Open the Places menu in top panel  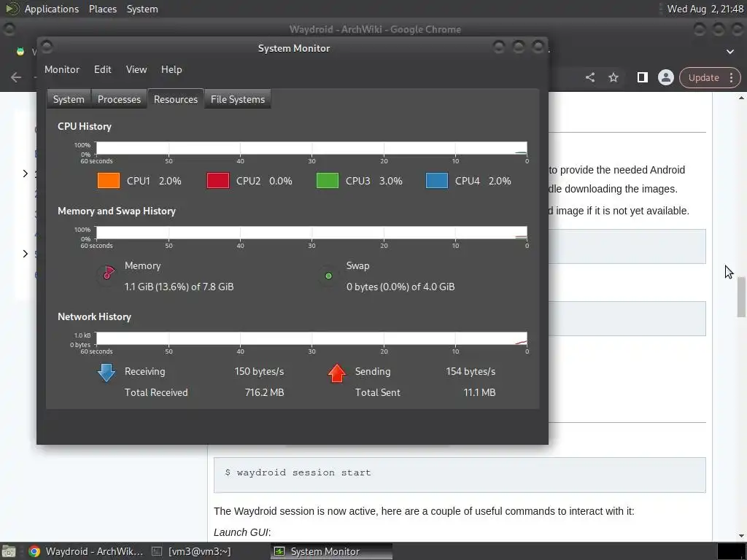pos(103,9)
